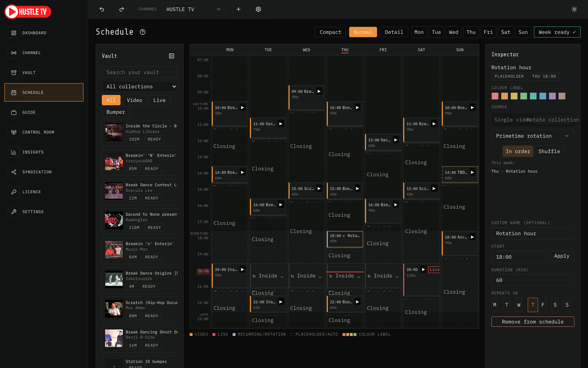This screenshot has height=368, width=588.
Task: Pick the purple colour label swatch
Action: 552,96
